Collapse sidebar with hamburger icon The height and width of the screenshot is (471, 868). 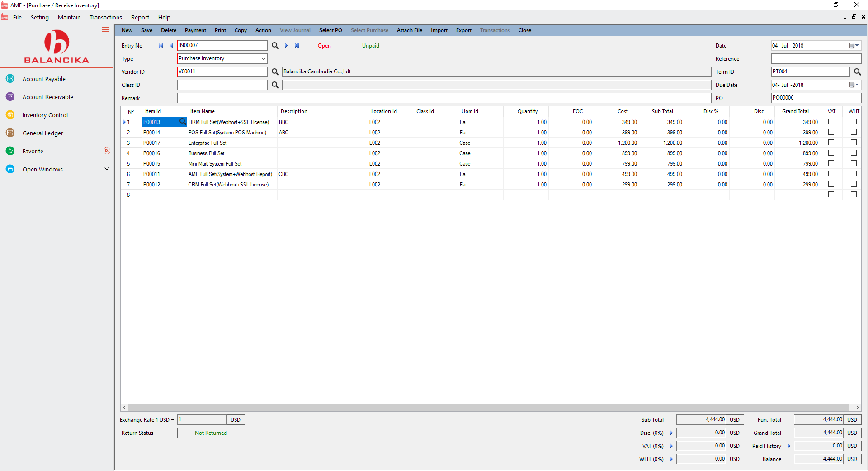pos(105,29)
